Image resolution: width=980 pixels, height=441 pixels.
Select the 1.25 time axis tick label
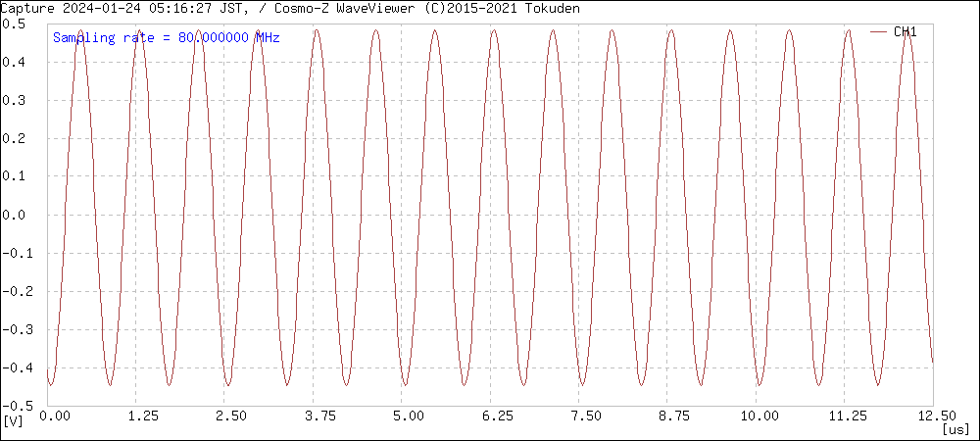click(x=143, y=416)
